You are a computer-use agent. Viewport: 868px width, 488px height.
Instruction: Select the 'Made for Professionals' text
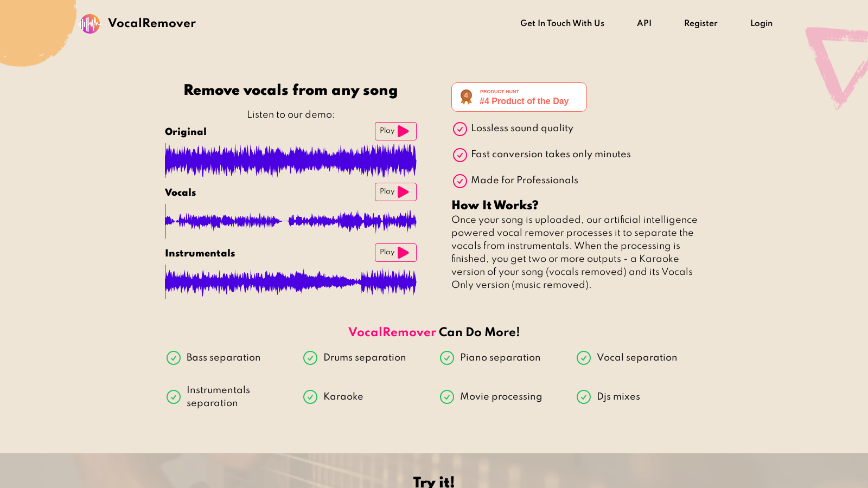525,180
